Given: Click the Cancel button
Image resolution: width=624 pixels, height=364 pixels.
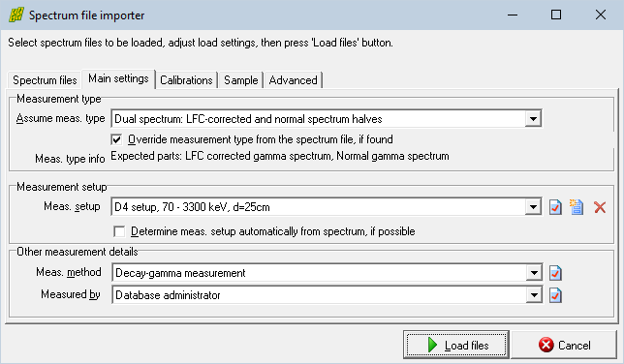Looking at the screenshot, I should 564,345.
